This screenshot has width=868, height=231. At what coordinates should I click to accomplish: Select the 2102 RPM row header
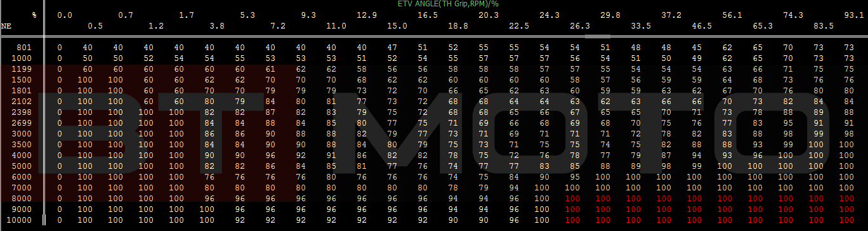coord(22,101)
